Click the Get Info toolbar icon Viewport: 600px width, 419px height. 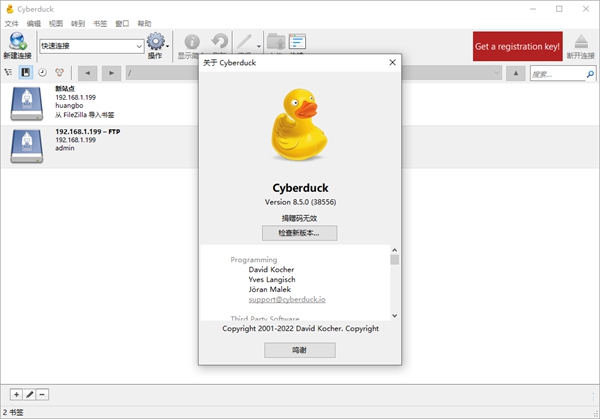[x=191, y=43]
